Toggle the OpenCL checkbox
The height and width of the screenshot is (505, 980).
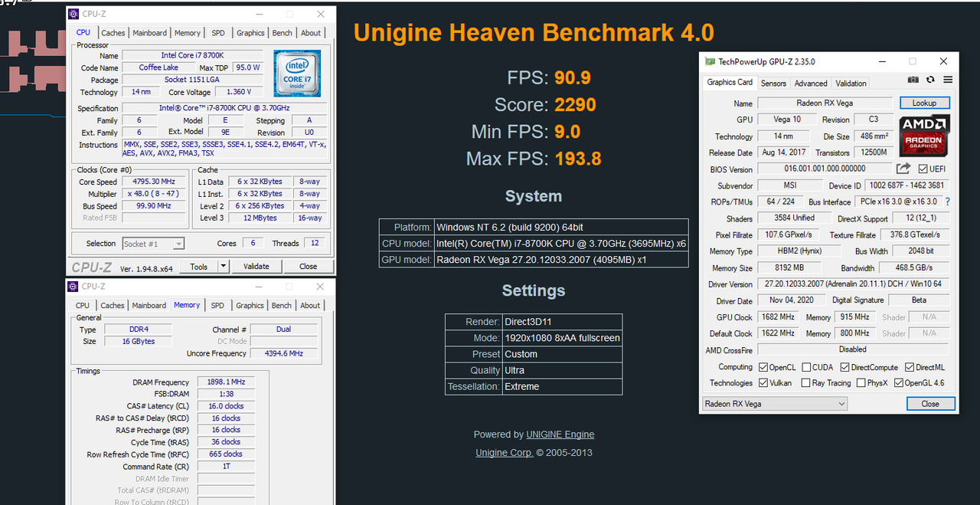[x=763, y=367]
